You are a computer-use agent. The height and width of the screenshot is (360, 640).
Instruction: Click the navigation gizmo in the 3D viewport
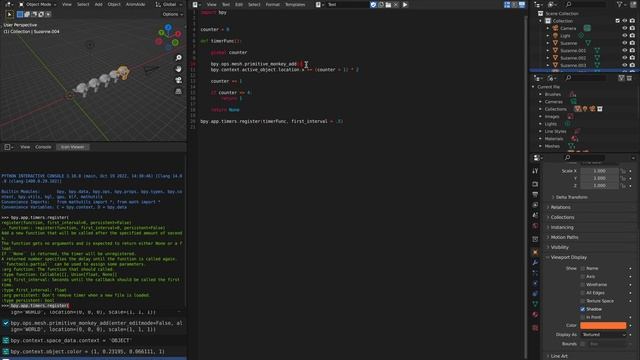(168, 37)
